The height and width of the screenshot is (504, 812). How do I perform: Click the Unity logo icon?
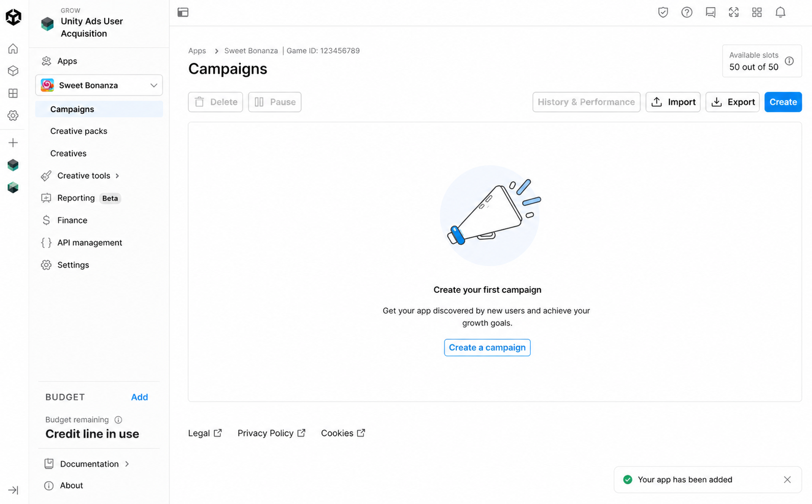click(x=13, y=17)
